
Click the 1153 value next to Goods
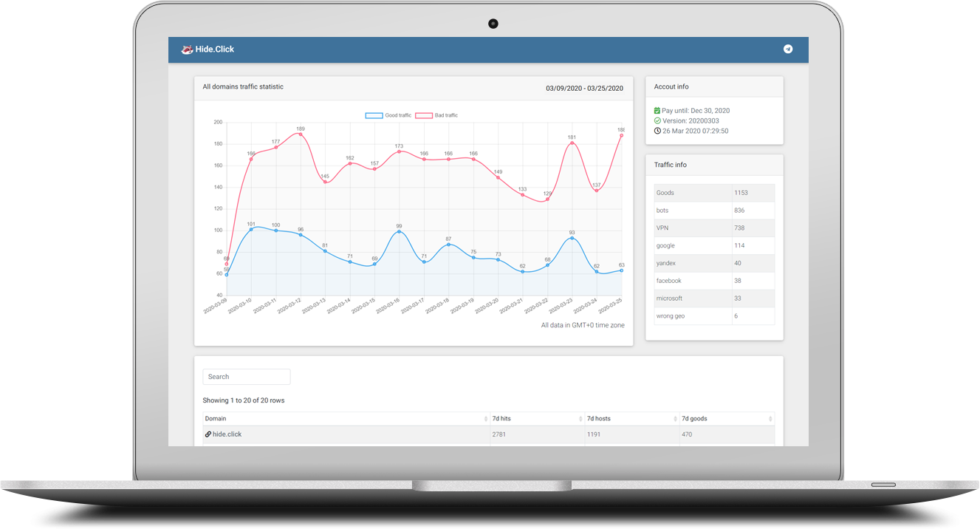tap(741, 193)
